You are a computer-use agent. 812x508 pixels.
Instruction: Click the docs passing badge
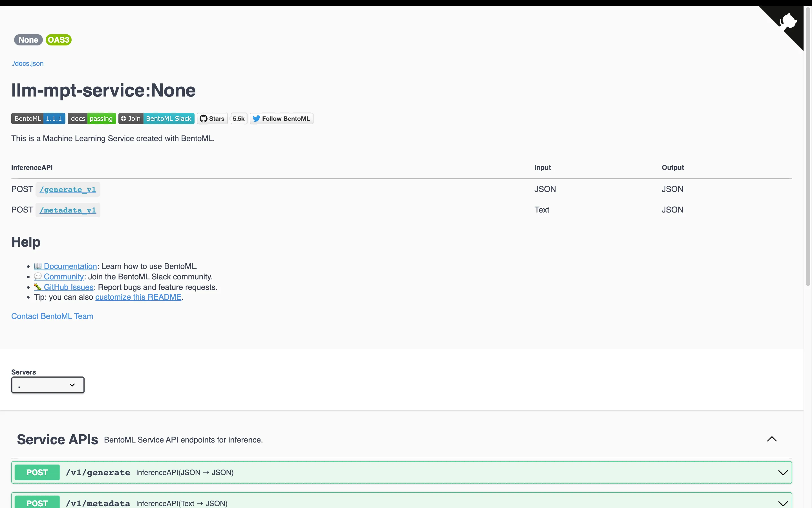(x=92, y=119)
